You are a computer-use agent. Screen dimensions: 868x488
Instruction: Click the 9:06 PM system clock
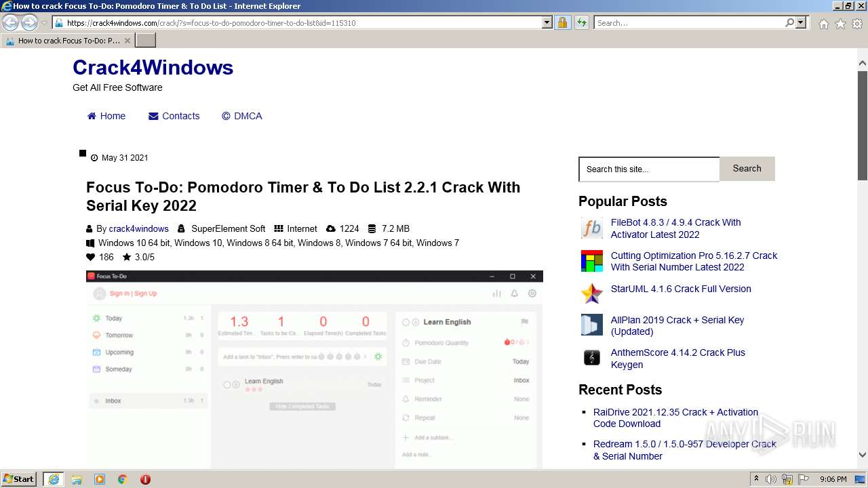coord(833,479)
